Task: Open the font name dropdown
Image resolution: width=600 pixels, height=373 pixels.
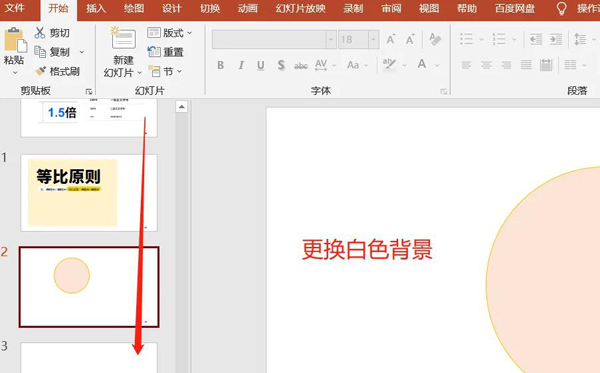Action: click(331, 40)
